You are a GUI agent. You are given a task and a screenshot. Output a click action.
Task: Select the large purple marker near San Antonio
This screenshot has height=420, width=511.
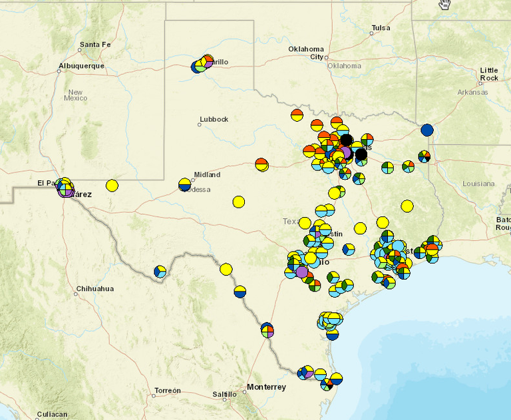coord(302,272)
